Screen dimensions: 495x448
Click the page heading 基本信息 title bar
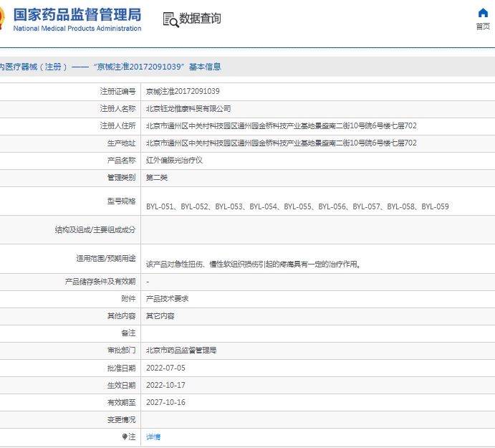248,67
